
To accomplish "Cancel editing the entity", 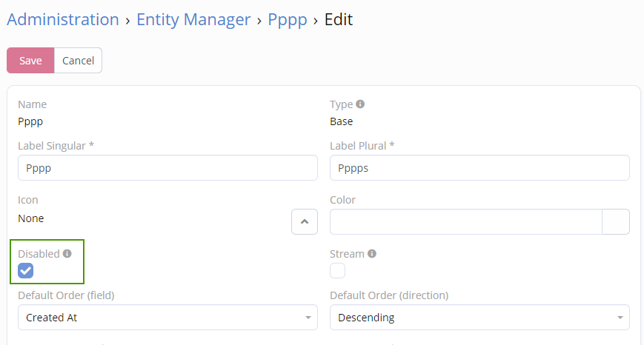I will pos(78,61).
